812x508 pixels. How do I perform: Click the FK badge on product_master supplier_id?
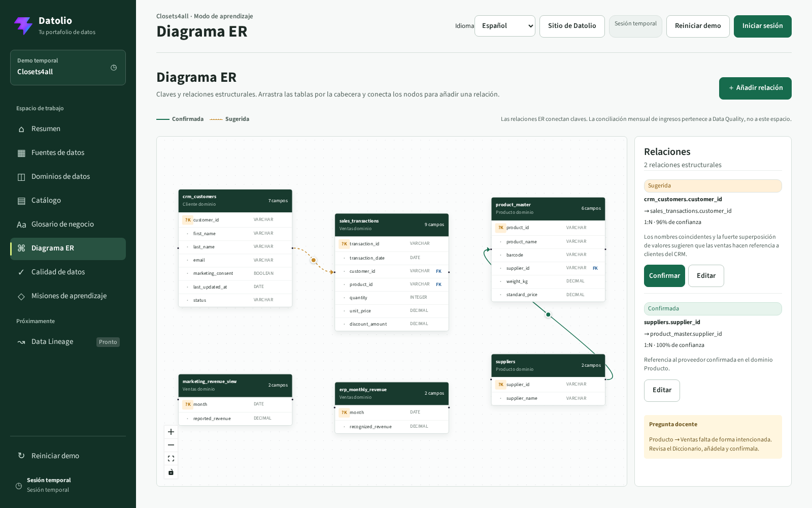[595, 268]
